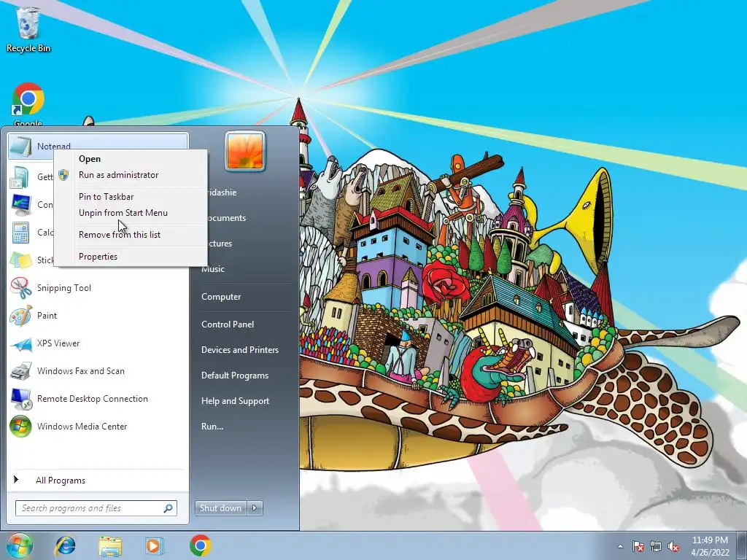Click the XPS Viewer text label
Screen dimensions: 747x560
click(58, 343)
